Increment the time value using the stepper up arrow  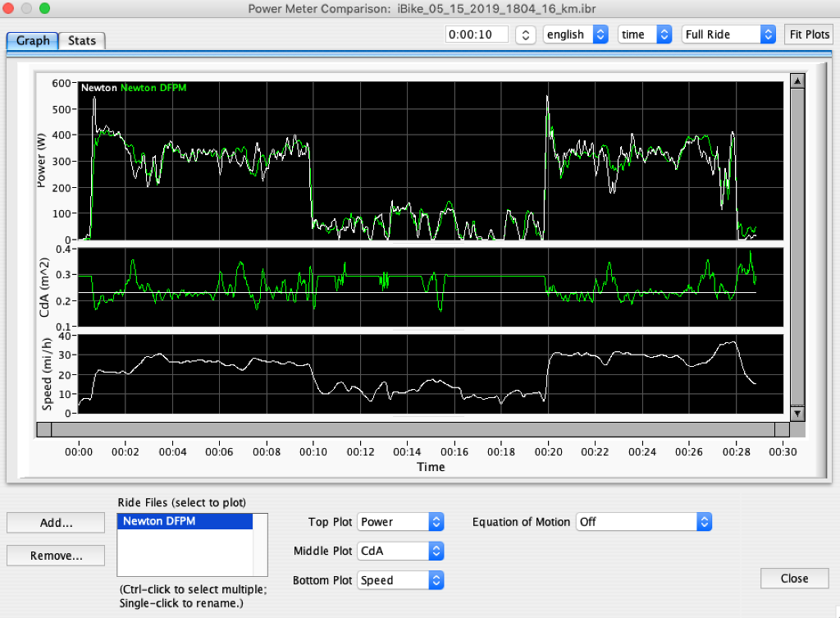[x=525, y=30]
